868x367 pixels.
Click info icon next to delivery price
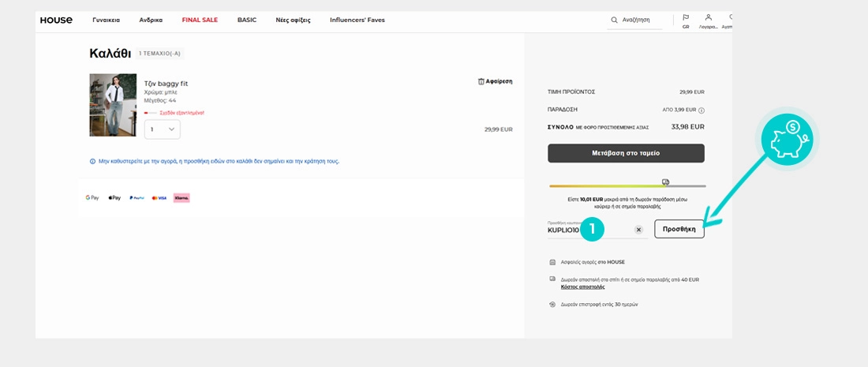coord(701,110)
